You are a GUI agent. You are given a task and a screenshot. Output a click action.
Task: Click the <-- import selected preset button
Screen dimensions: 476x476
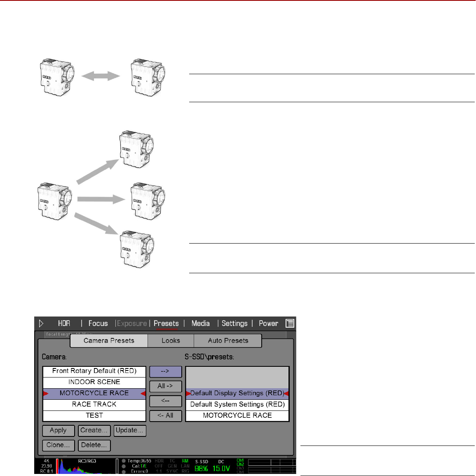[165, 401]
